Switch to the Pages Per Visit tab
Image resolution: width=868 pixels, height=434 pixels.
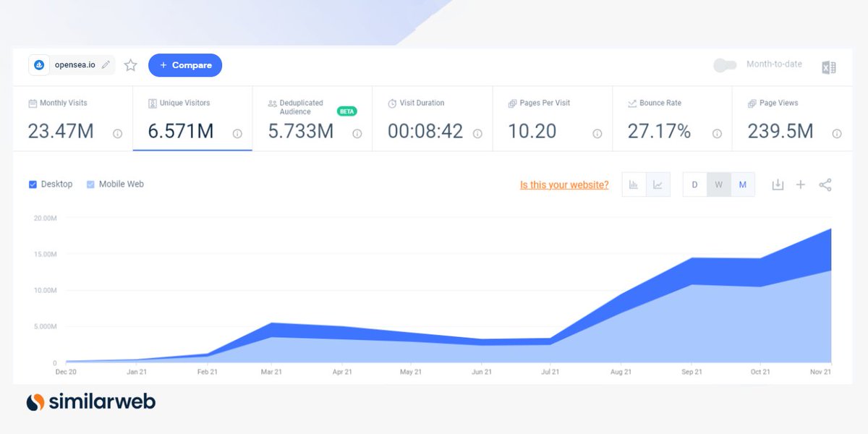point(552,119)
